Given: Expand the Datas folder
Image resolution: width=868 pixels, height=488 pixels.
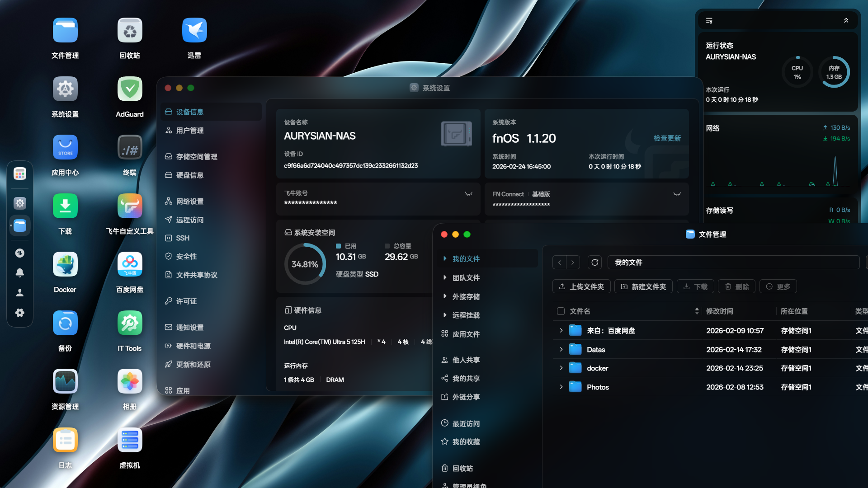Looking at the screenshot, I should click(x=561, y=349).
